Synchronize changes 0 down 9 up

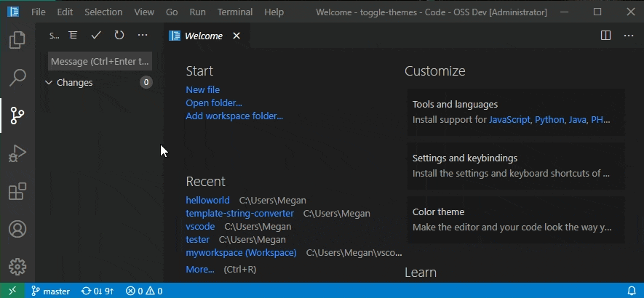98,291
